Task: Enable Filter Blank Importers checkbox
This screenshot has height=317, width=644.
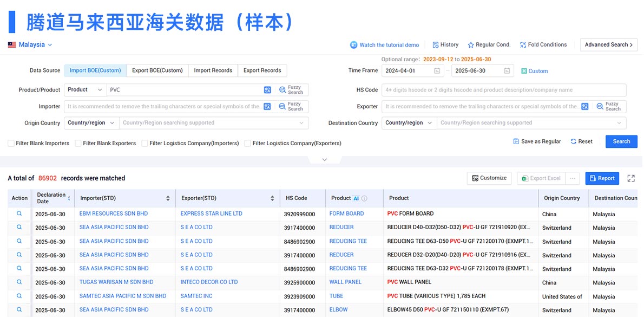Action: pyautogui.click(x=11, y=144)
